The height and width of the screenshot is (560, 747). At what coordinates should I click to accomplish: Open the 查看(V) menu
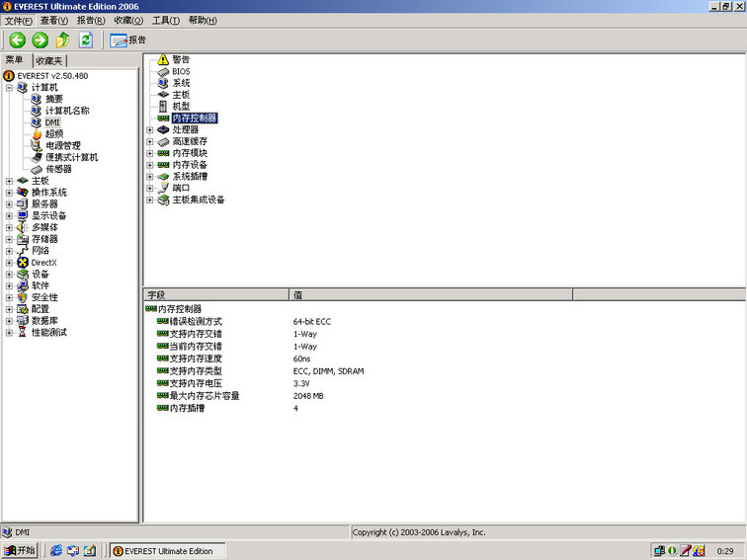(x=53, y=21)
